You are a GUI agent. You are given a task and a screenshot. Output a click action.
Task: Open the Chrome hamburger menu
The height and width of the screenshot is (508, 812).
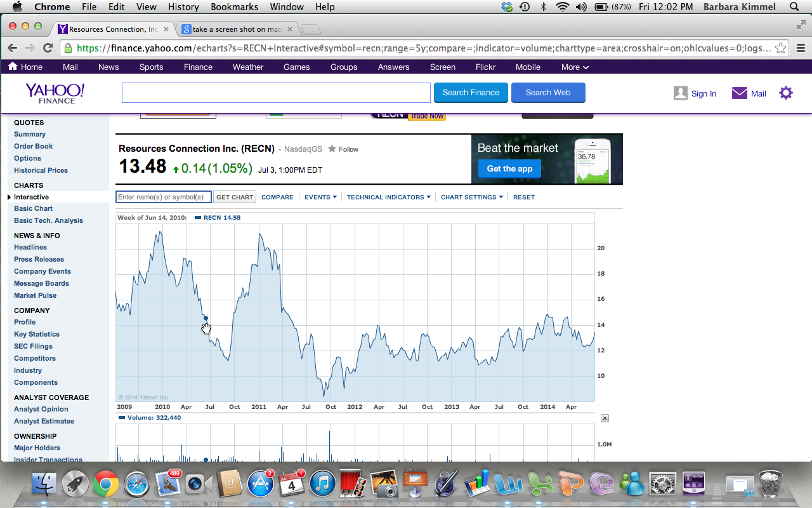[x=801, y=48]
